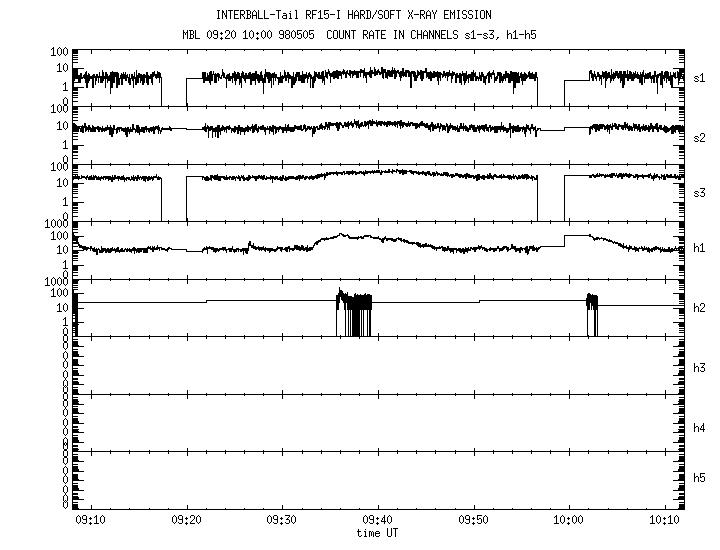Click the s3 channel label
This screenshot has height=550, width=720.
point(700,190)
